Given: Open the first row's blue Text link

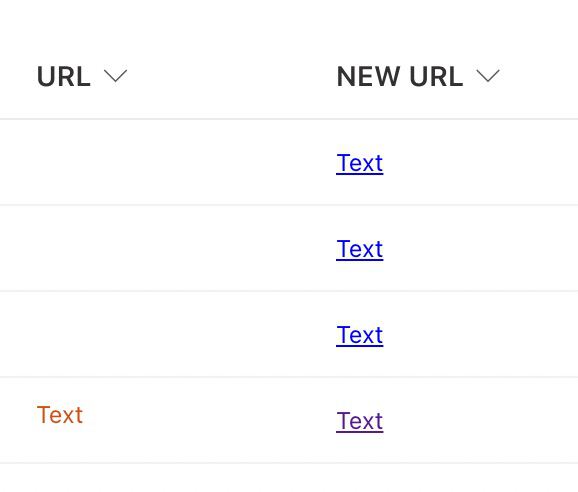Looking at the screenshot, I should point(359,163).
